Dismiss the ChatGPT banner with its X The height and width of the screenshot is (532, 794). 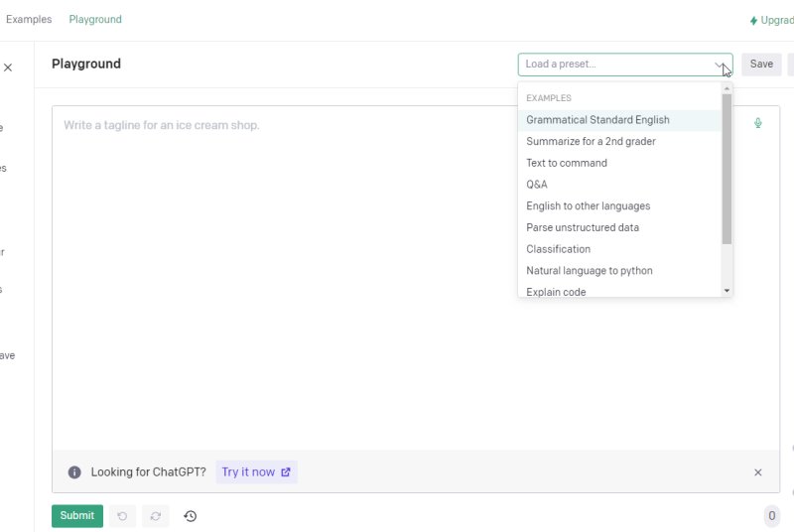coord(757,472)
